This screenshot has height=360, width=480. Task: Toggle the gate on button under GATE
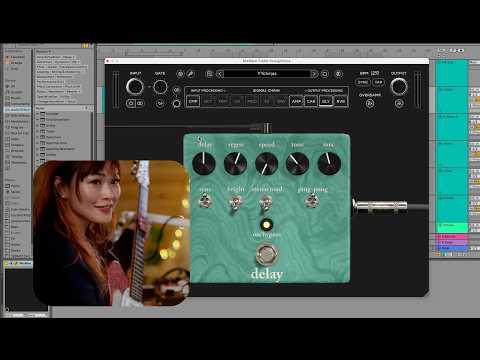click(x=160, y=104)
